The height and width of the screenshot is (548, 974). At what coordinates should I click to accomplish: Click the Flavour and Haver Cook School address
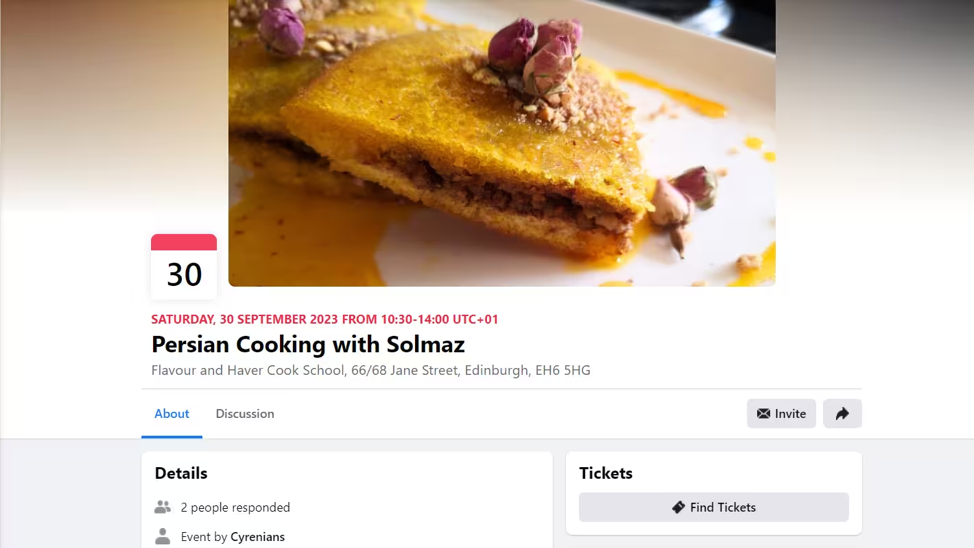click(x=371, y=370)
